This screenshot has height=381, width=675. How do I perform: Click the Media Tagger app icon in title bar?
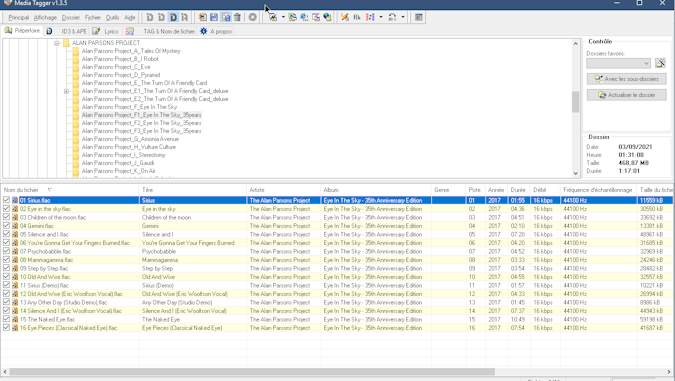click(x=7, y=3)
